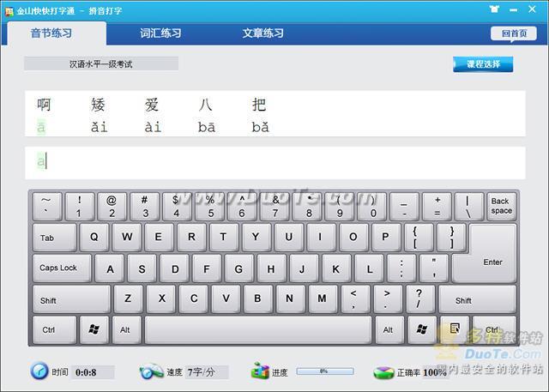Click the A key on virtual keyboard
The width and height of the screenshot is (549, 392).
click(110, 268)
